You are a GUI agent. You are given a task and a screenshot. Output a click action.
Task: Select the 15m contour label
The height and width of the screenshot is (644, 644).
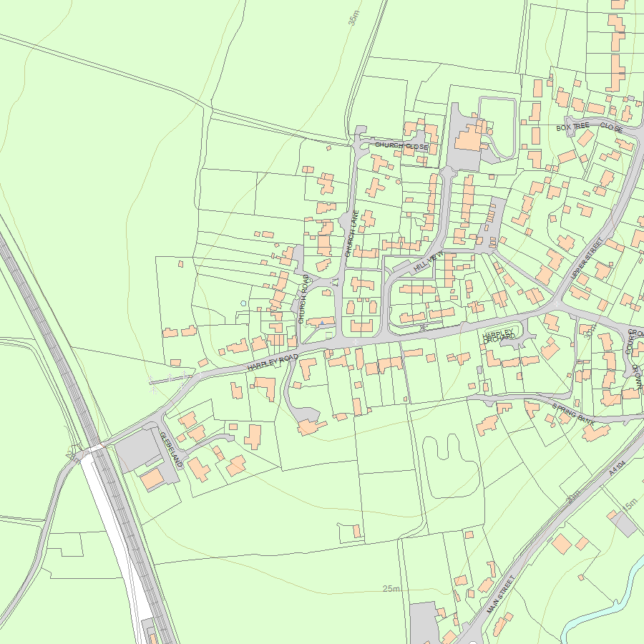[x=630, y=504]
